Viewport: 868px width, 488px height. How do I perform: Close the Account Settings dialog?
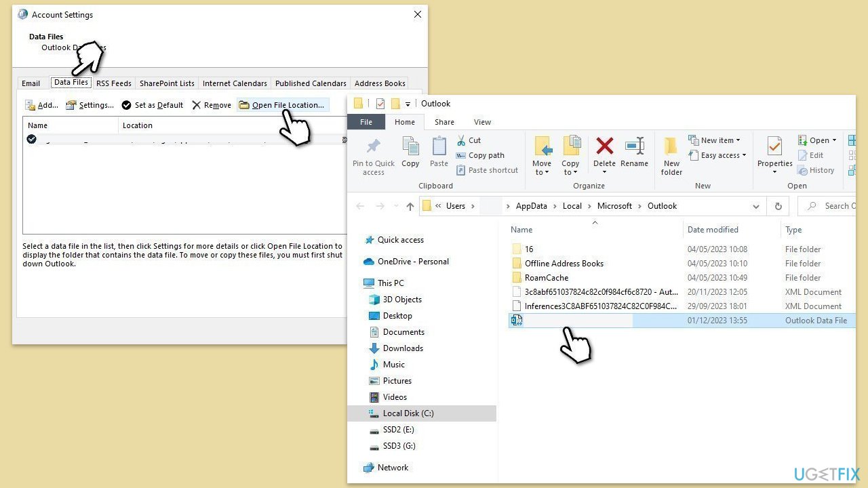pyautogui.click(x=418, y=14)
